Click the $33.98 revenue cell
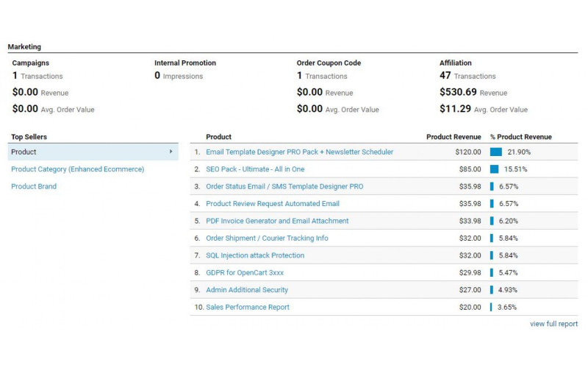Screen dimensions: 588x368 pyautogui.click(x=470, y=222)
